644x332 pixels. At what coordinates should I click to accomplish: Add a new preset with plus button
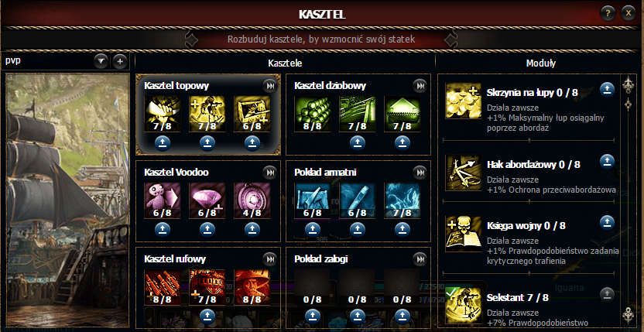(x=120, y=62)
